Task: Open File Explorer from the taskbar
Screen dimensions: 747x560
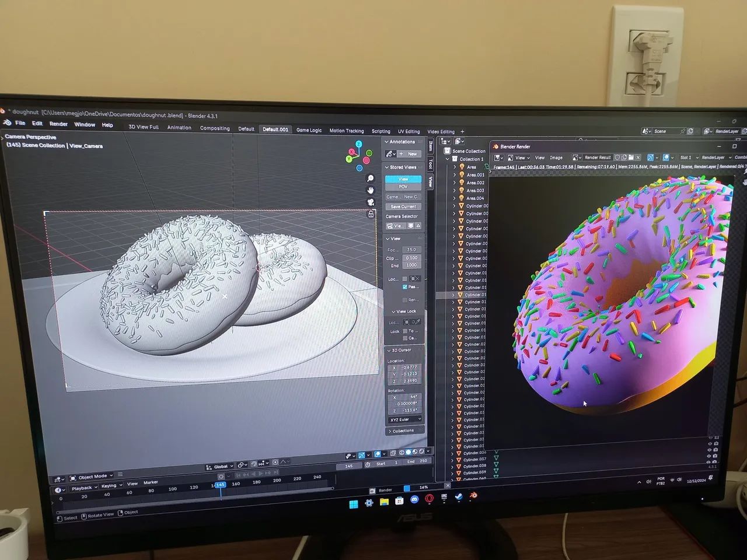Action: 384,502
